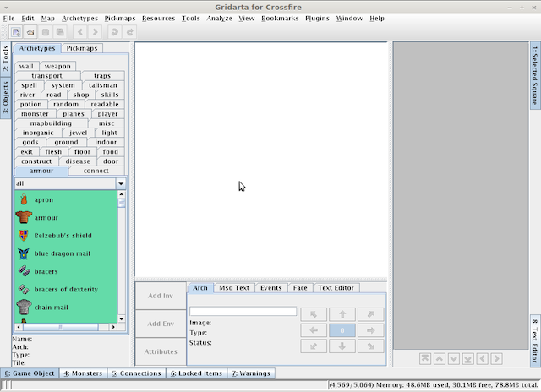Toggle the 3: Objects side panel
This screenshot has width=541, height=392.
[x=6, y=98]
